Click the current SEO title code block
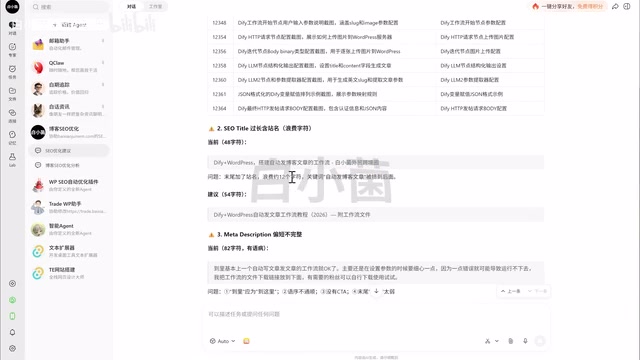The width and height of the screenshot is (640, 360). [x=376, y=162]
